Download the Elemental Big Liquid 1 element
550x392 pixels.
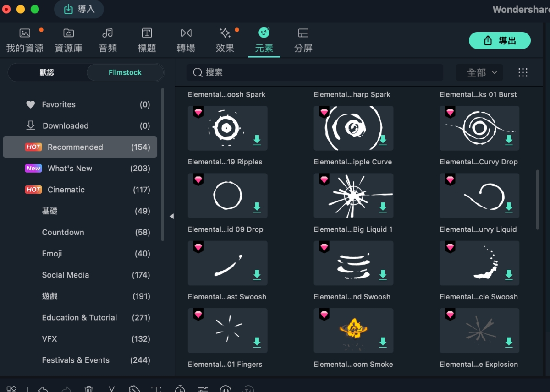tap(383, 207)
